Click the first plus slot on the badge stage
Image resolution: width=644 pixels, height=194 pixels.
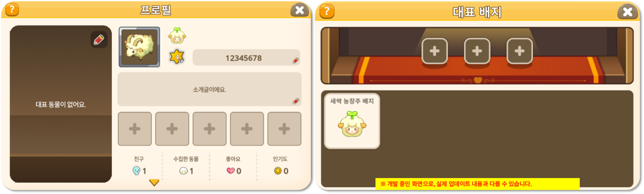tap(435, 51)
